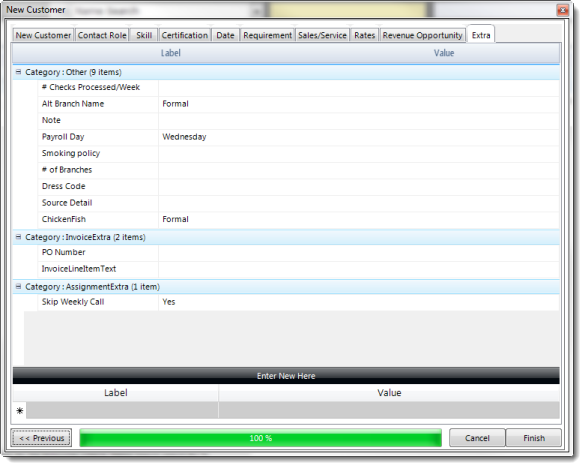Image resolution: width=585 pixels, height=468 pixels.
Task: Edit the empty # of Branches value cell
Action: click(x=359, y=170)
